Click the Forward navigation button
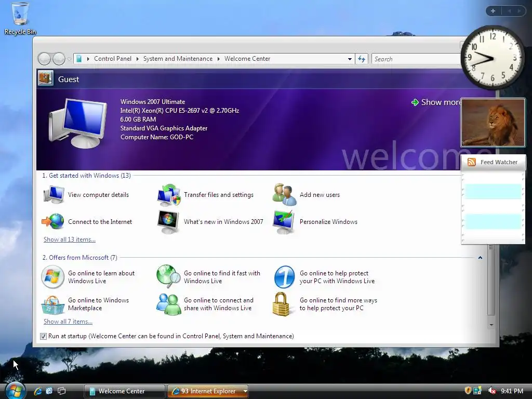Viewport: 532px width, 399px height. pos(59,59)
